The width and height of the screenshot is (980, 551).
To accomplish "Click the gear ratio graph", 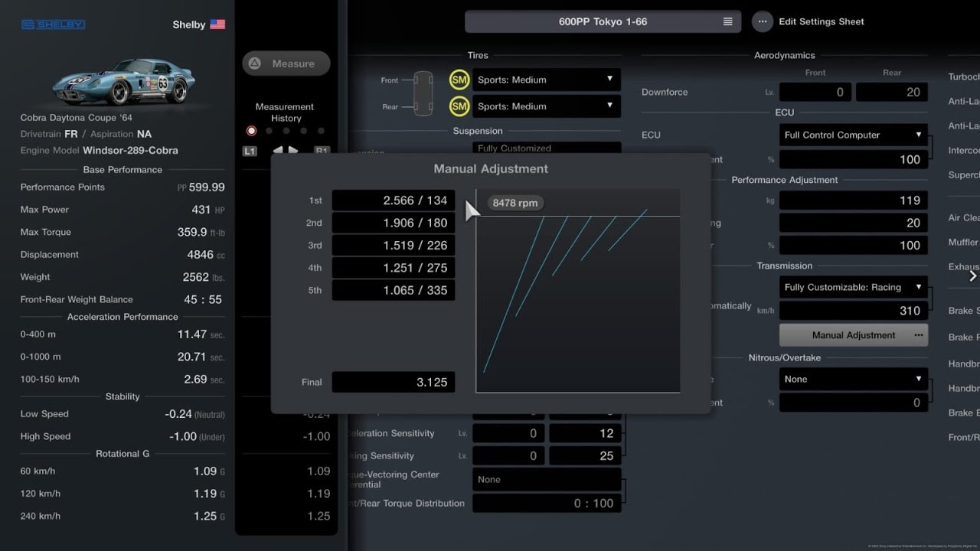I will [x=578, y=291].
